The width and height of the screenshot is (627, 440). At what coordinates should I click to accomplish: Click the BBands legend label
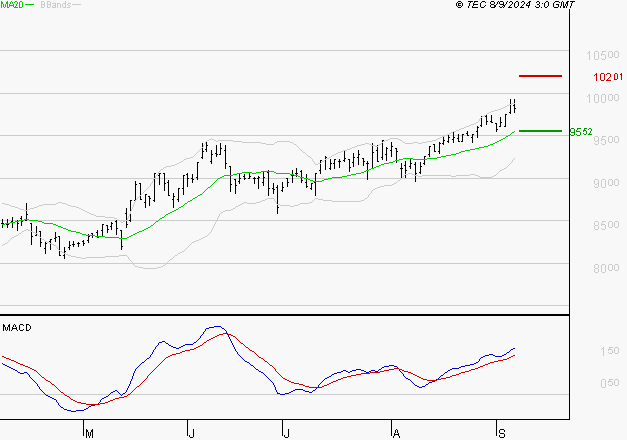[x=56, y=5]
